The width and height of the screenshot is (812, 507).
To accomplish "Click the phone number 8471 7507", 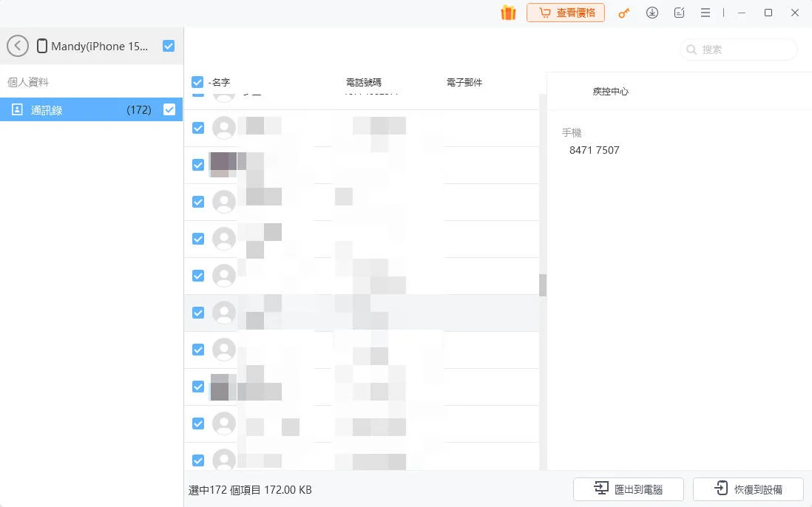I will click(595, 150).
